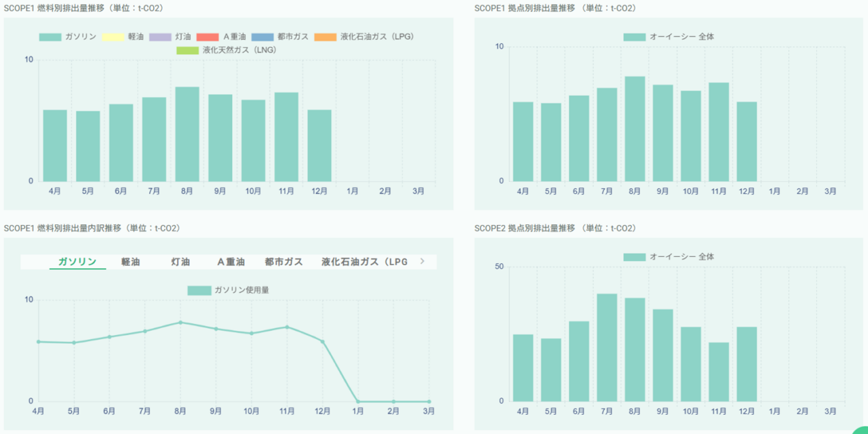This screenshot has width=868, height=434.
Task: Open the 都市ガス tab
Action: [x=283, y=262]
